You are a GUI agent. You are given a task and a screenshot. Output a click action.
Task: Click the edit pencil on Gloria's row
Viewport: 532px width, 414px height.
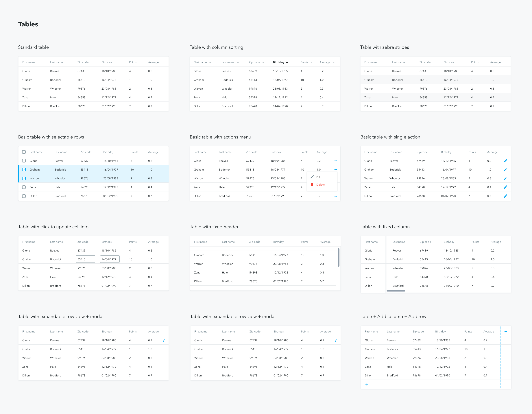tap(506, 161)
